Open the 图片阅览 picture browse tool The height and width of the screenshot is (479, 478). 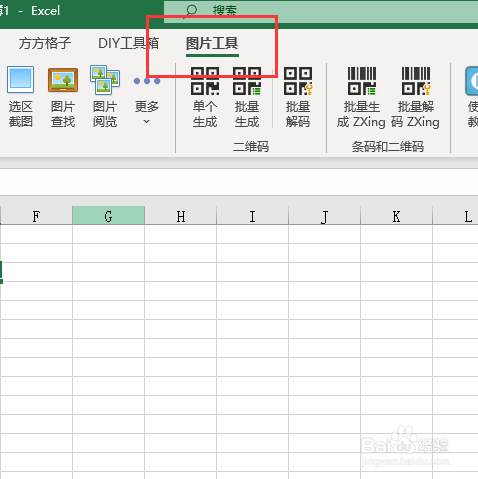(105, 97)
